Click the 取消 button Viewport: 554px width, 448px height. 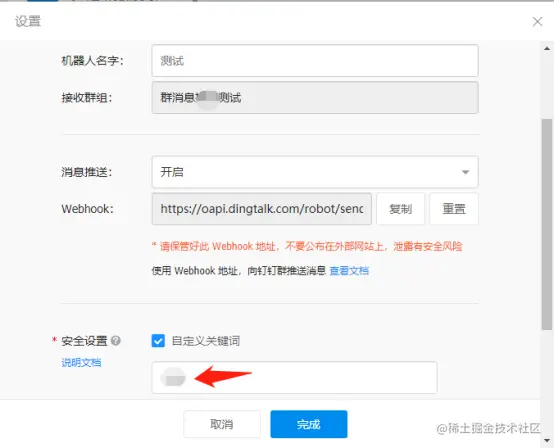pos(222,424)
